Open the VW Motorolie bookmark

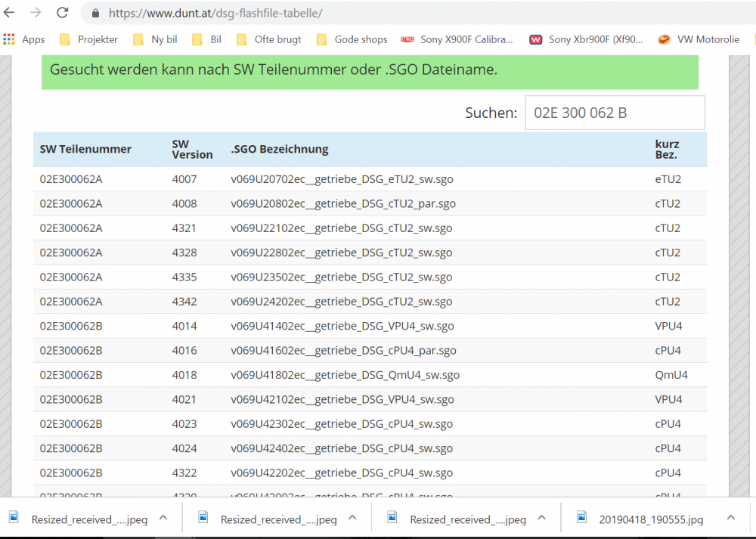[x=699, y=39]
